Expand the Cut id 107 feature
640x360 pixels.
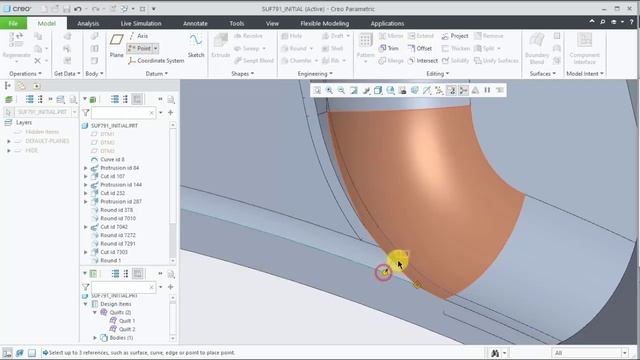86,176
